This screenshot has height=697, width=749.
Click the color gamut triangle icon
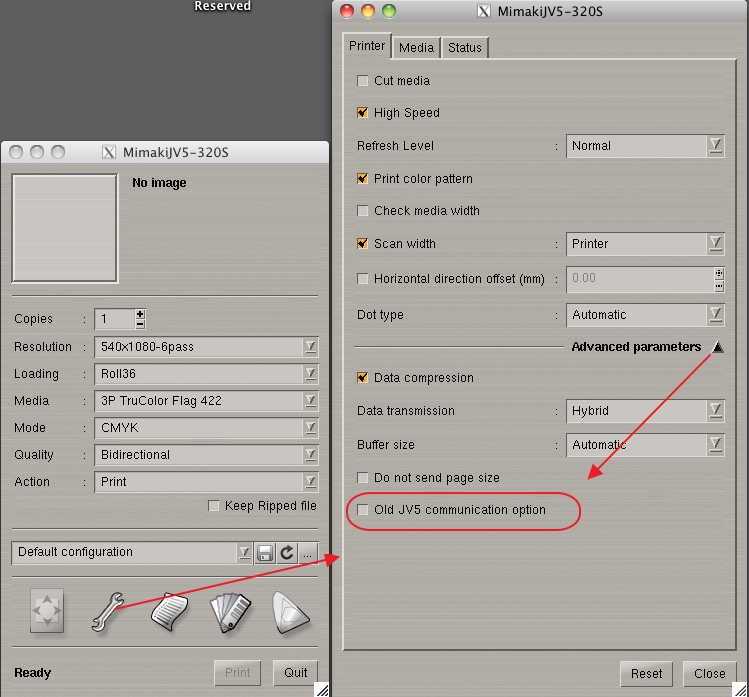[291, 612]
